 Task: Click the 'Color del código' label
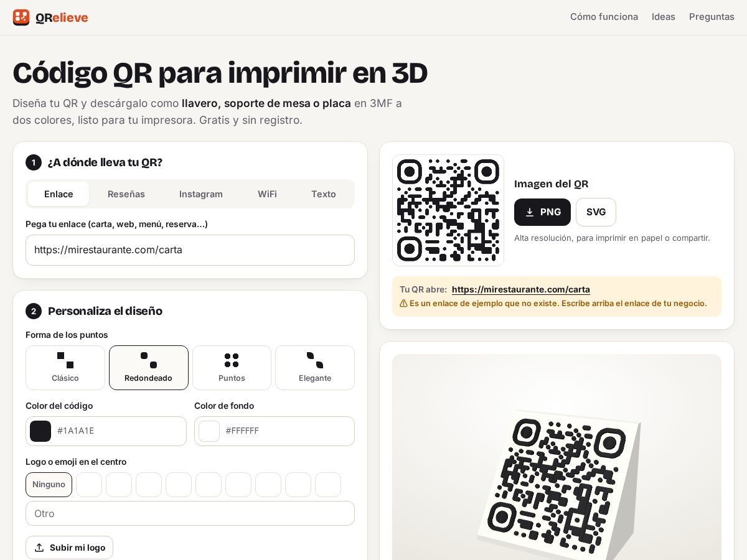(x=59, y=406)
